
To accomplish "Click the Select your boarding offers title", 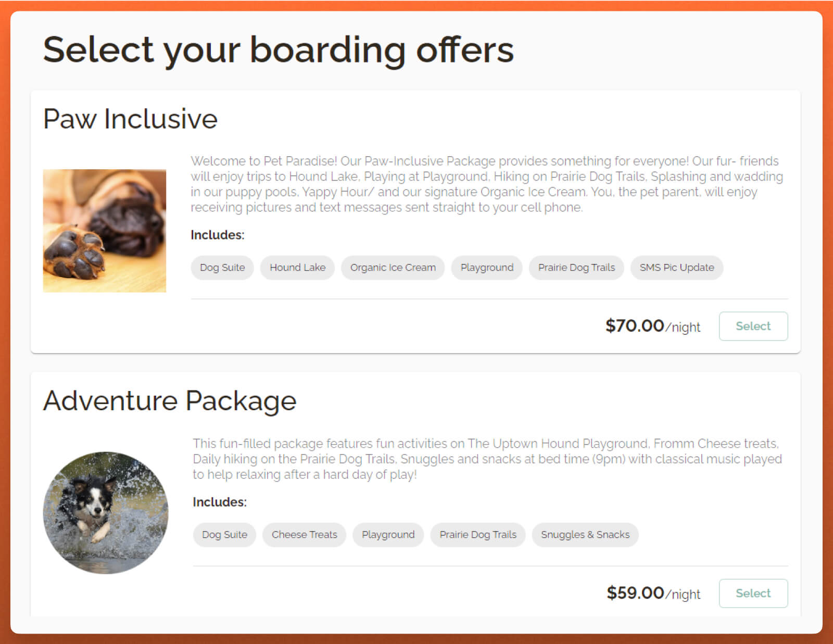I will click(x=278, y=50).
